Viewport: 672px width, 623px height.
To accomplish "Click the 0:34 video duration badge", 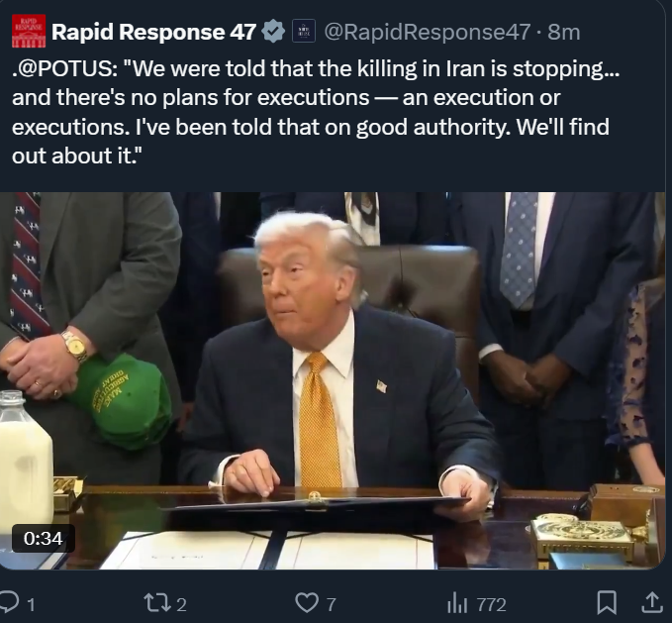I will coord(44,538).
